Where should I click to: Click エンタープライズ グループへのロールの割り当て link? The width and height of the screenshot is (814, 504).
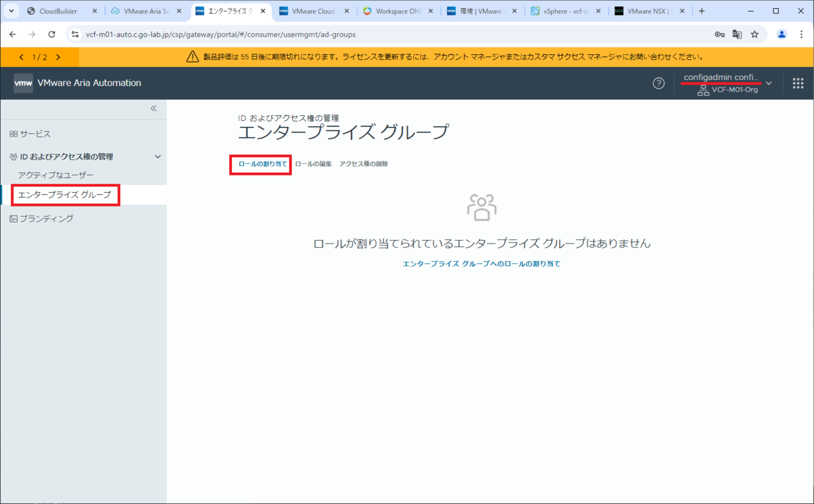(482, 264)
